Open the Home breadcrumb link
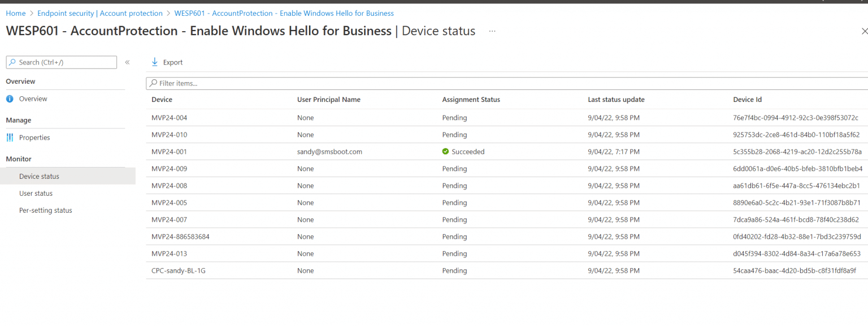 click(x=15, y=12)
